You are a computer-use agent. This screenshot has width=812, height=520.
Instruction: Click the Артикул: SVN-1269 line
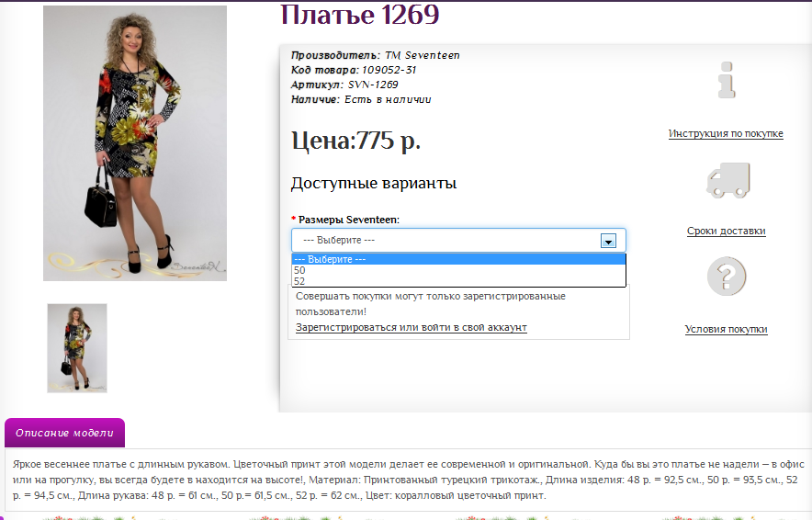tap(344, 85)
